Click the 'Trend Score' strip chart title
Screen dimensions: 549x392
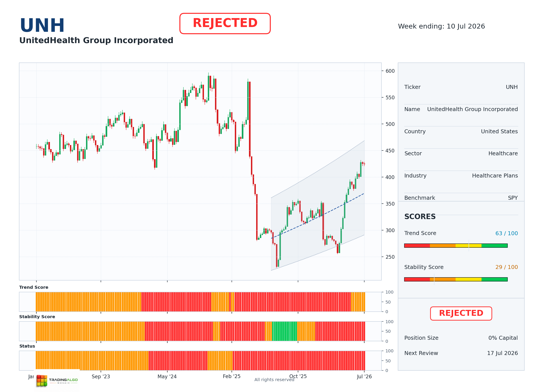[x=34, y=287]
